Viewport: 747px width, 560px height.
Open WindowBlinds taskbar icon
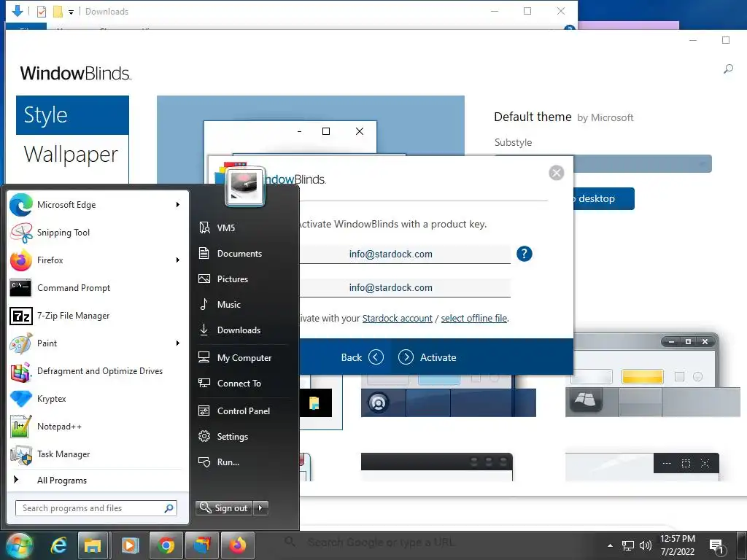pos(202,545)
